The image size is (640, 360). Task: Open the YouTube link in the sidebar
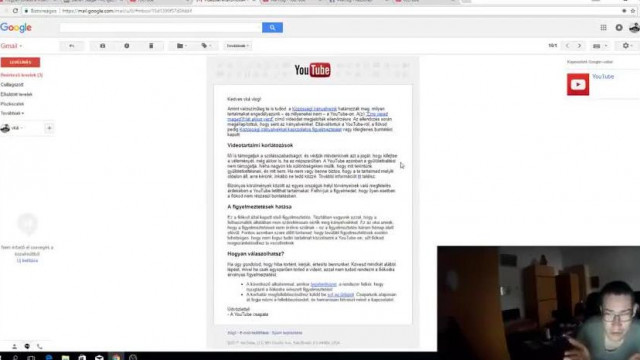pos(603,77)
